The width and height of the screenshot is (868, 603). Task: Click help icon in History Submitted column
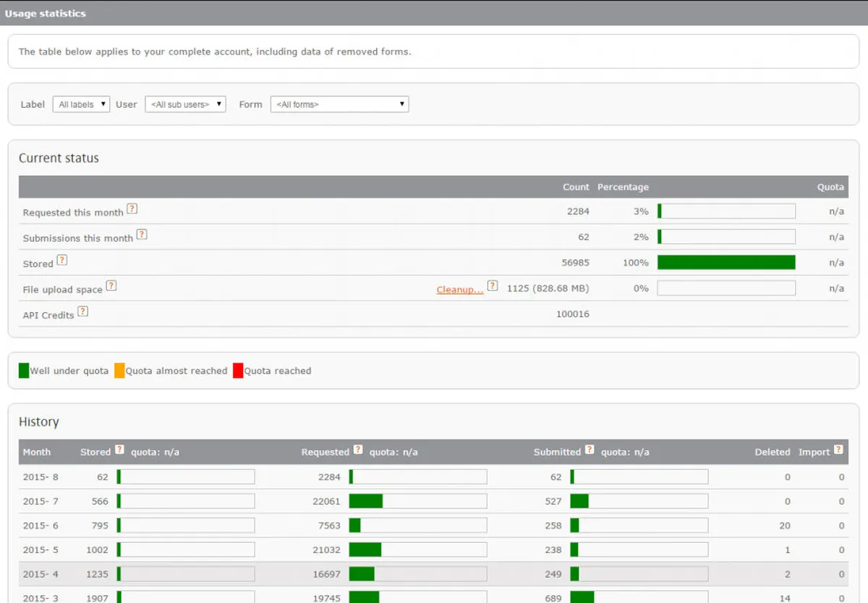tap(590, 449)
